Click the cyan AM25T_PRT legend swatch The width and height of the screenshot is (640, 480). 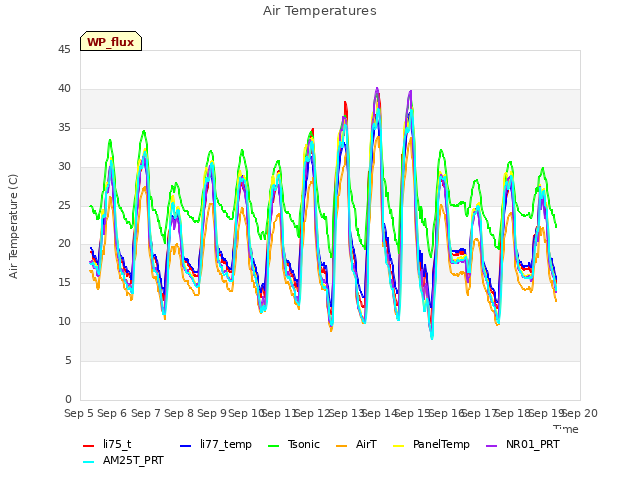[x=89, y=462]
